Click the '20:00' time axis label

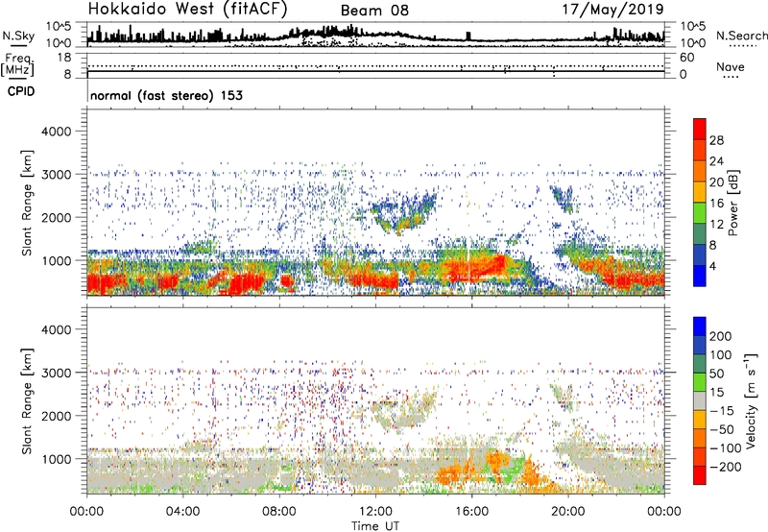[x=568, y=512]
